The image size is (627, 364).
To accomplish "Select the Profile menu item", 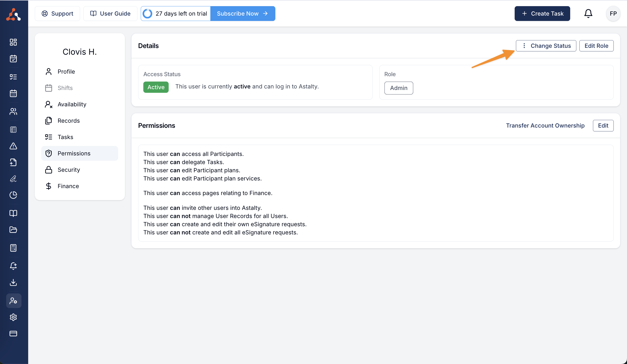I will (x=66, y=72).
